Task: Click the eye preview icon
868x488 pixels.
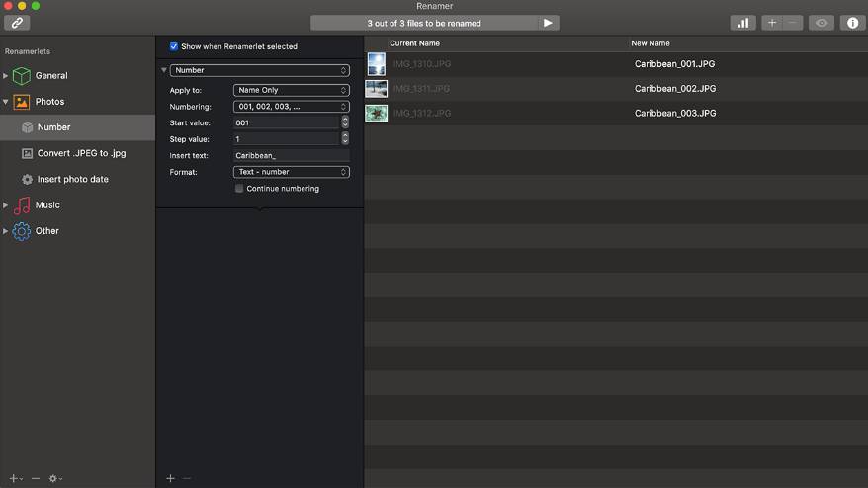Action: (x=821, y=23)
